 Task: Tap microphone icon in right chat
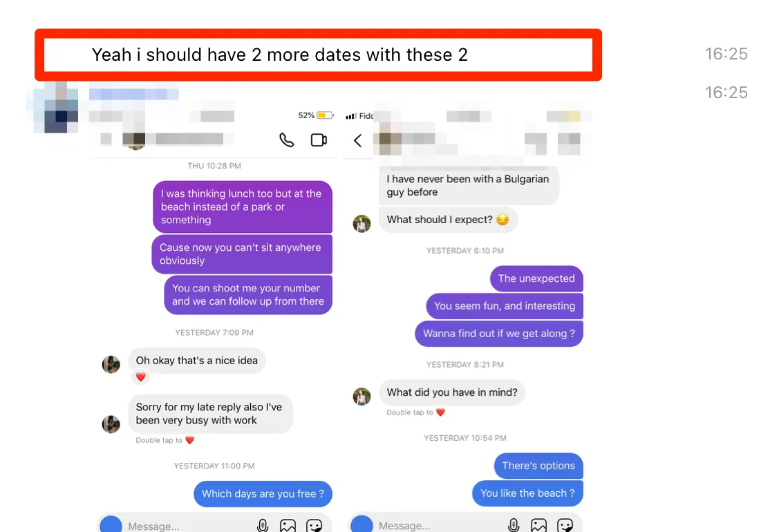pos(514,525)
